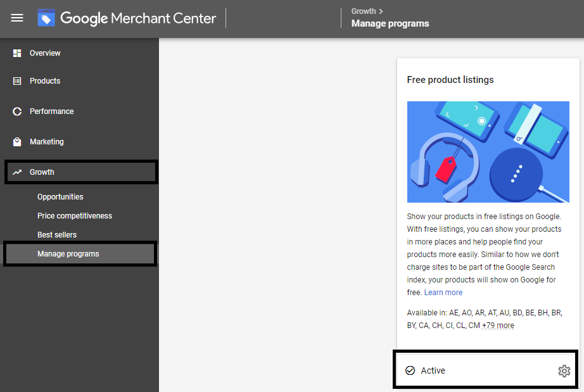The width and height of the screenshot is (584, 392).
Task: Open the Learn more link
Action: 443,292
